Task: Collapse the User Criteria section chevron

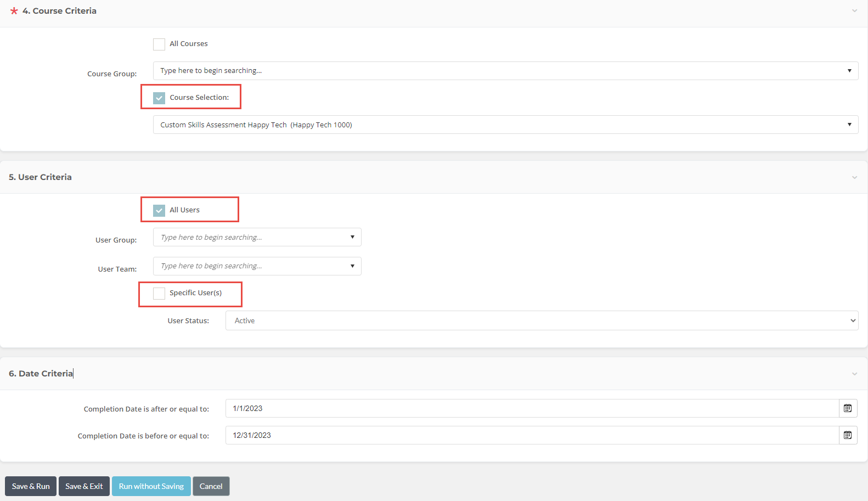Action: [854, 177]
